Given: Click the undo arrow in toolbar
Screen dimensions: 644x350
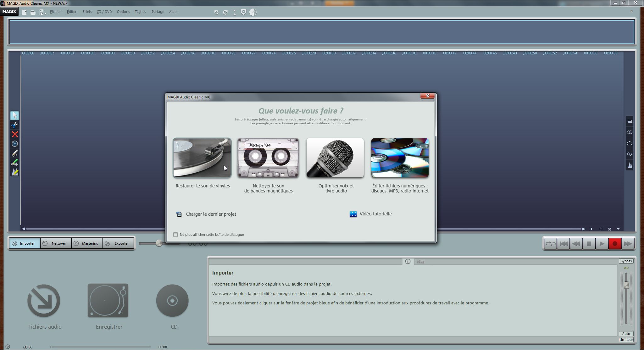Looking at the screenshot, I should pos(216,12).
